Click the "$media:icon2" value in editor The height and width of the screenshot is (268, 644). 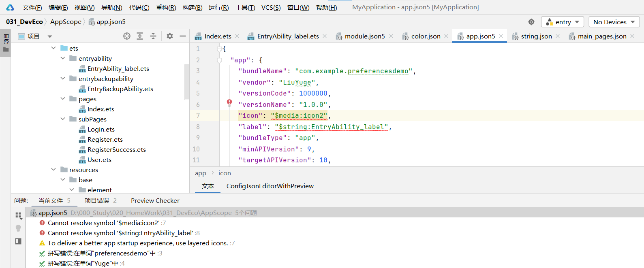299,116
